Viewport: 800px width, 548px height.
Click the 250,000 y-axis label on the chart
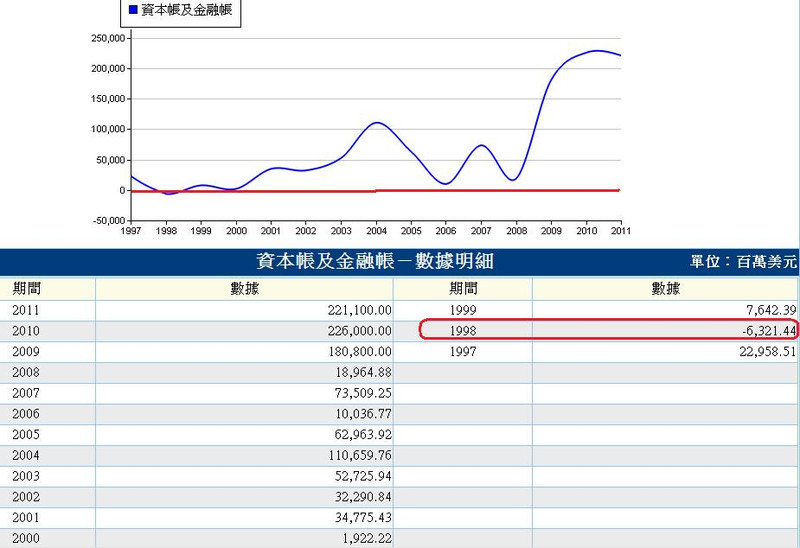[108, 38]
